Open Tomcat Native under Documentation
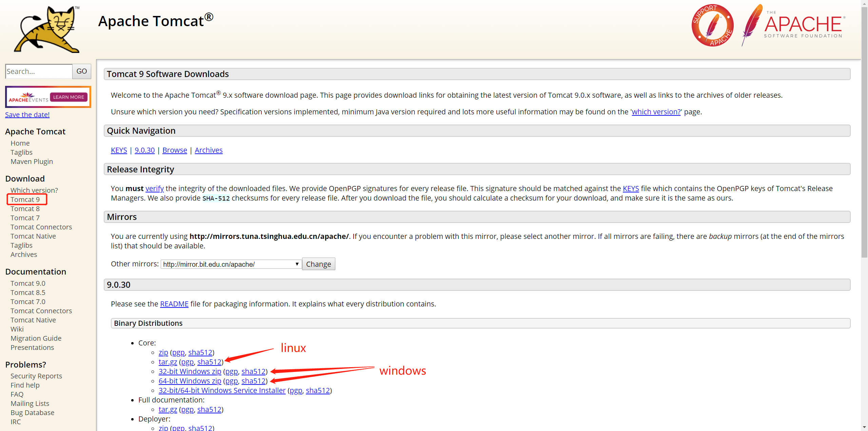The image size is (868, 431). tap(33, 320)
